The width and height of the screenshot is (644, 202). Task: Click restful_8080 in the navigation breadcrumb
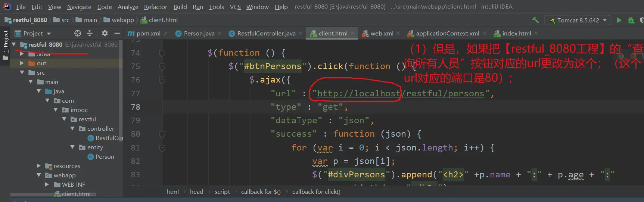pyautogui.click(x=26, y=20)
